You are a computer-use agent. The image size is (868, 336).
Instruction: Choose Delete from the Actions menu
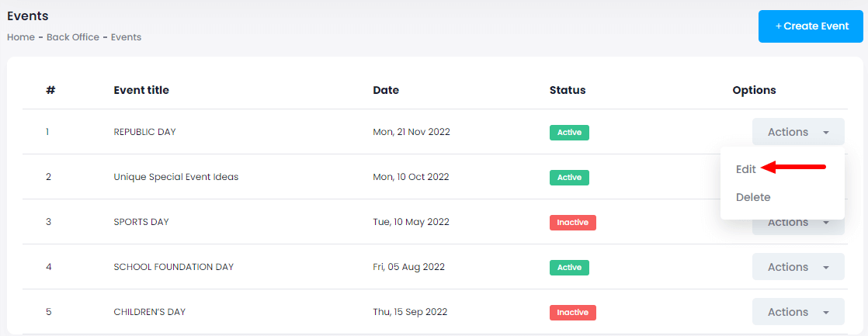tap(753, 197)
